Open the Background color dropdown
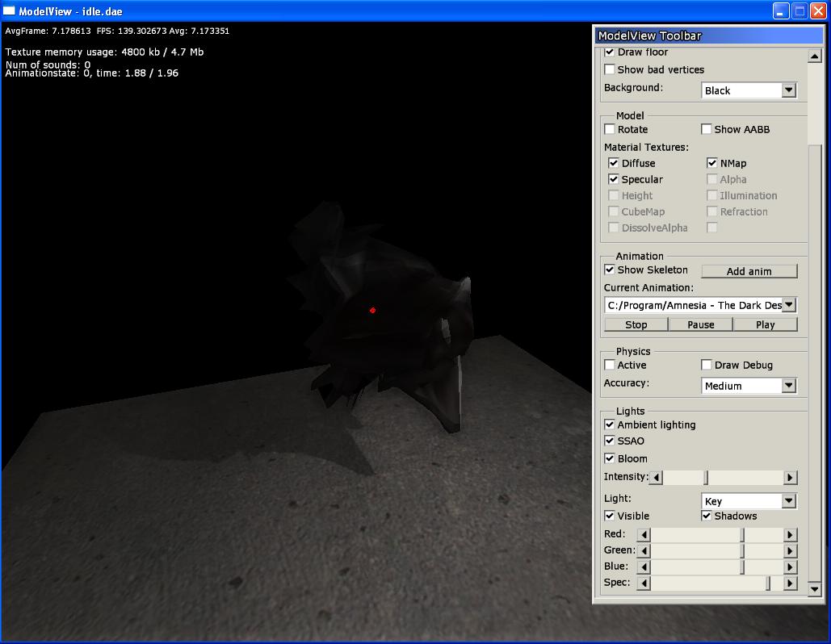The width and height of the screenshot is (831, 644). click(789, 90)
